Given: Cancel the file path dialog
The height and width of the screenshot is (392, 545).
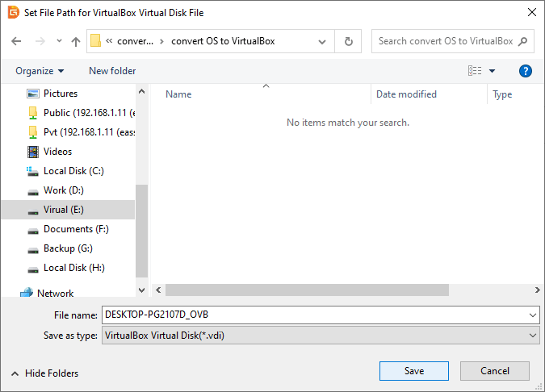Looking at the screenshot, I should coord(494,371).
